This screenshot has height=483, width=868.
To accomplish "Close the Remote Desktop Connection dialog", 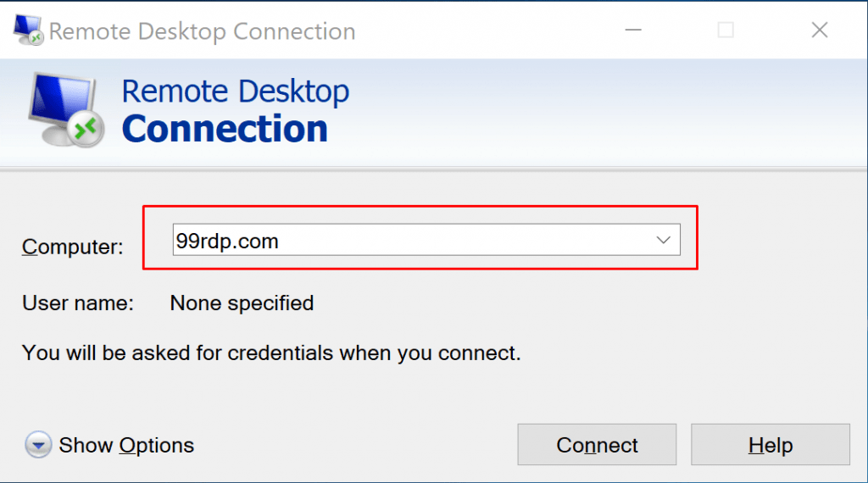I will pyautogui.click(x=819, y=31).
